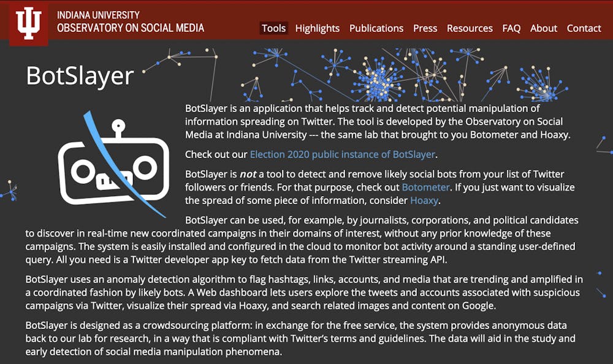Screen dimensions: 613x364
Task: Open Election 2020 public instance of BotSlayer link
Action: pyautogui.click(x=343, y=154)
